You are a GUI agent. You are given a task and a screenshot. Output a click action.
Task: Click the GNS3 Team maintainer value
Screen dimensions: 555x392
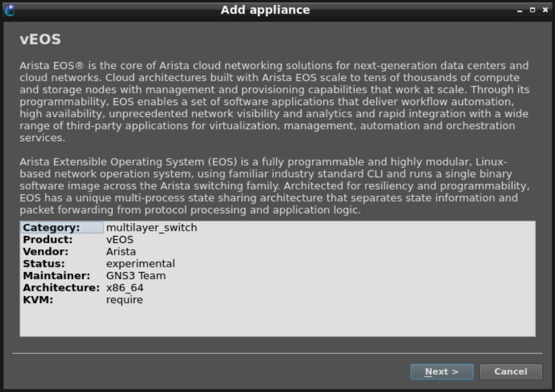[x=136, y=276]
